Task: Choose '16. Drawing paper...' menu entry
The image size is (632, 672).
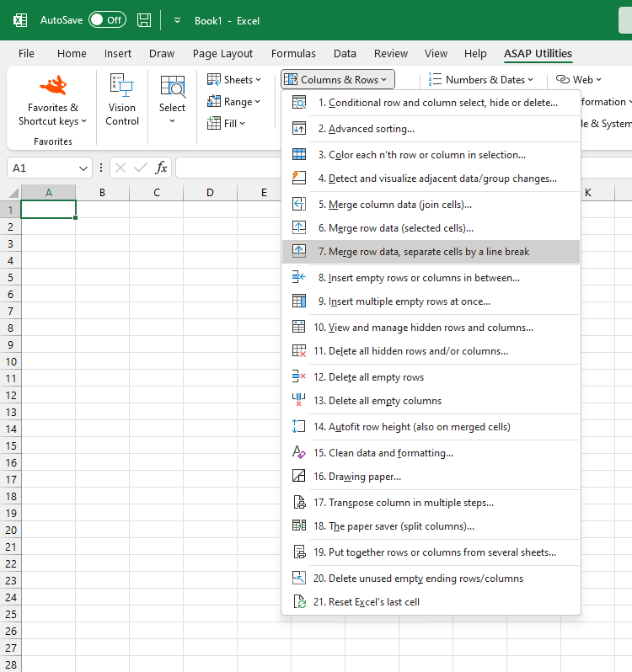Action: pos(431,477)
